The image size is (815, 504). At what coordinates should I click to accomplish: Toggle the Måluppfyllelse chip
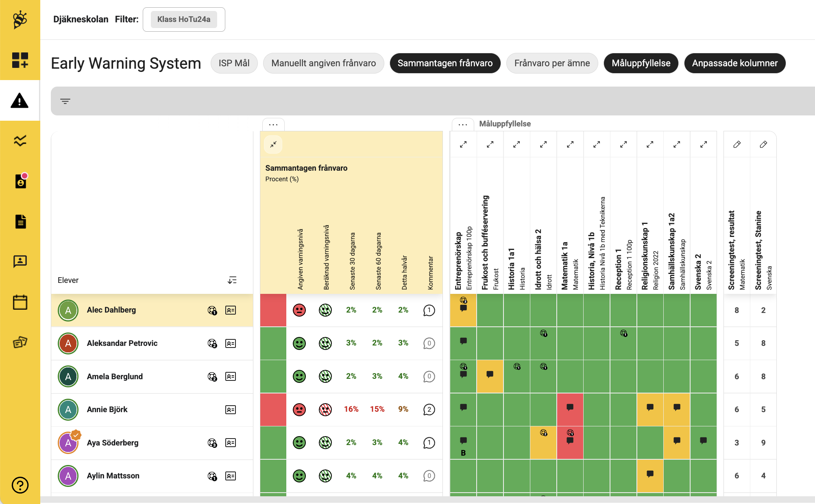(x=641, y=63)
